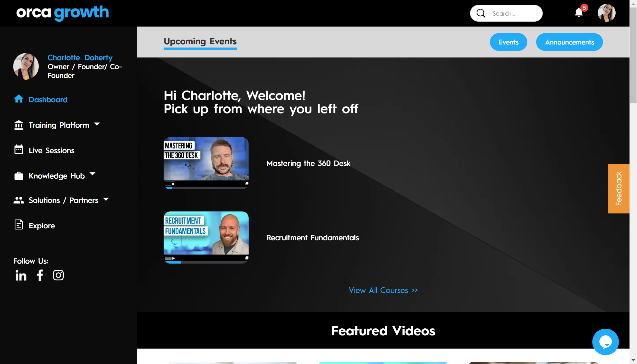Expand the Solutions / Partners dropdown arrow
This screenshot has width=637, height=364.
[x=106, y=199]
